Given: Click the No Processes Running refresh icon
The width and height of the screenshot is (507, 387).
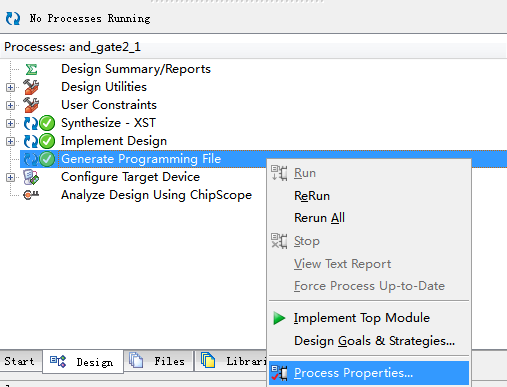Looking at the screenshot, I should point(13,18).
